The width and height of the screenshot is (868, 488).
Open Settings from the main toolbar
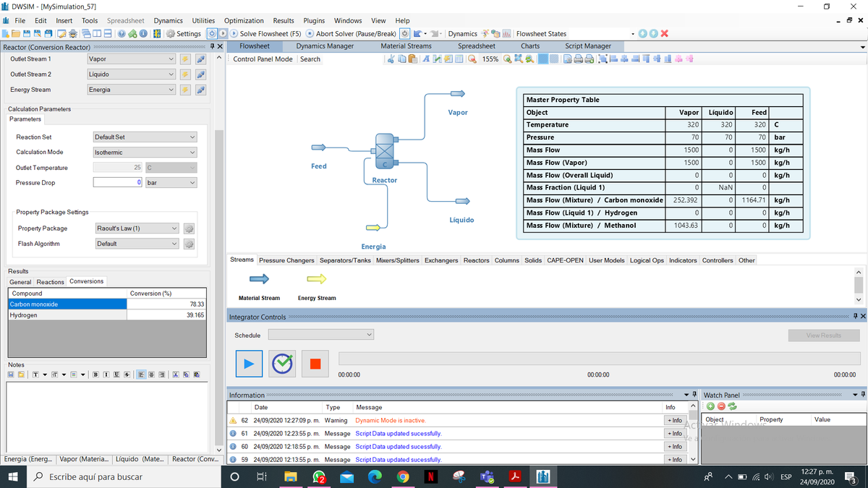(x=184, y=33)
